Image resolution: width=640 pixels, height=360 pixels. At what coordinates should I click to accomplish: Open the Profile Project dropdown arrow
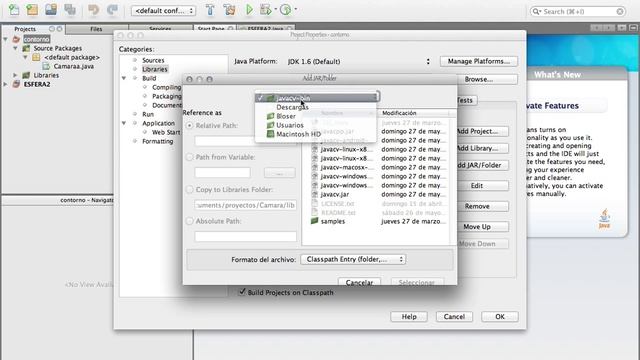[x=296, y=9]
